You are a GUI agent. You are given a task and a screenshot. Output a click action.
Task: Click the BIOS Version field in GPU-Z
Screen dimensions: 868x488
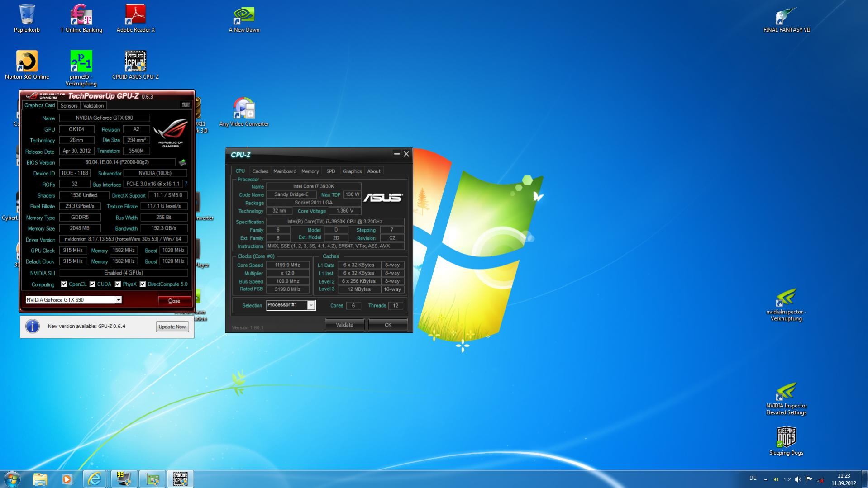coord(117,162)
